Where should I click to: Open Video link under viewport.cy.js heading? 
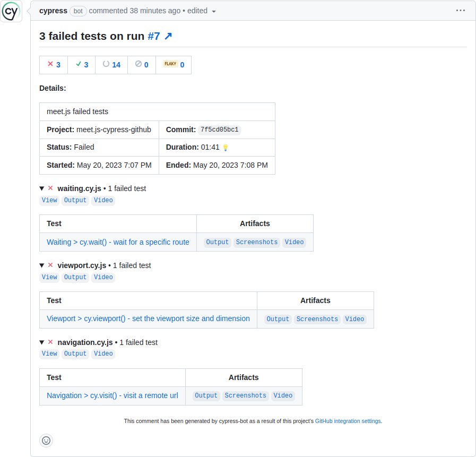103,277
